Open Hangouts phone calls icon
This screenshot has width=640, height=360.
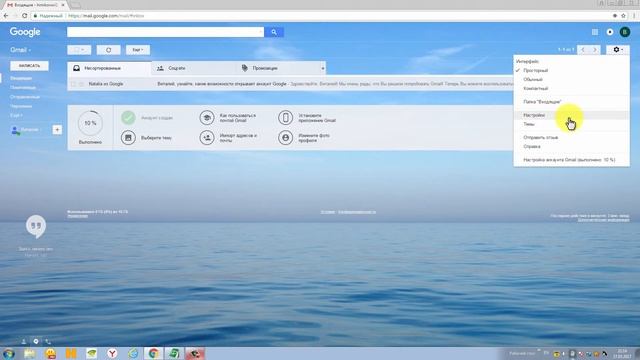[x=48, y=341]
